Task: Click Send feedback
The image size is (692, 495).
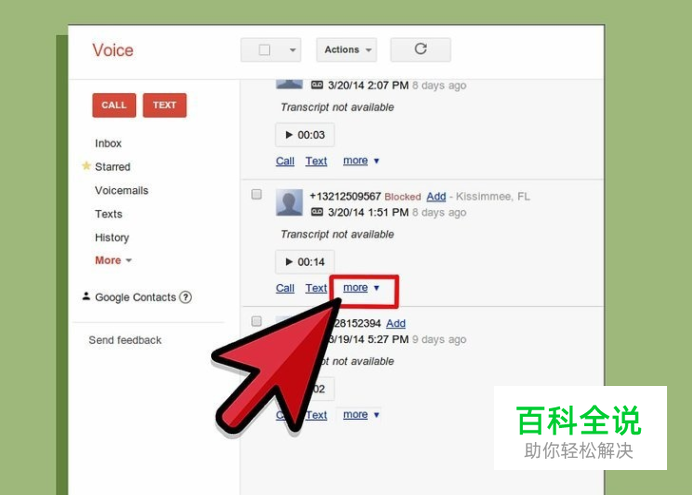Action: coord(125,340)
